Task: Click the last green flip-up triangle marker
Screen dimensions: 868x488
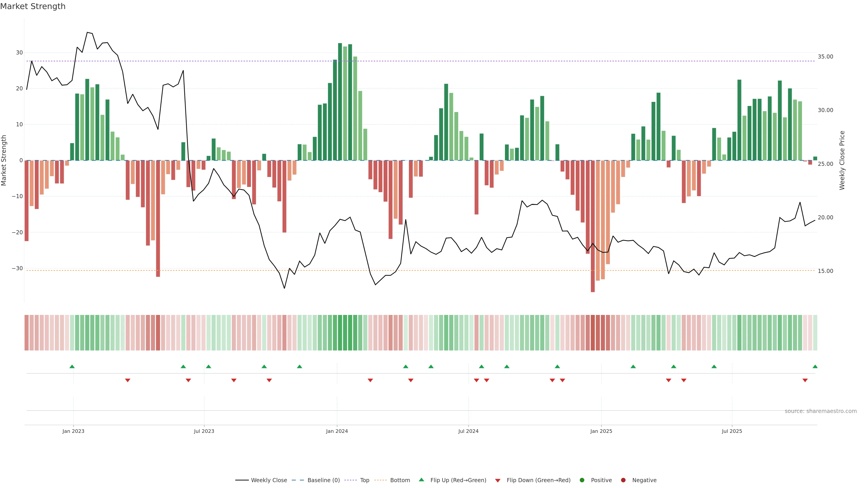Action: pos(815,366)
